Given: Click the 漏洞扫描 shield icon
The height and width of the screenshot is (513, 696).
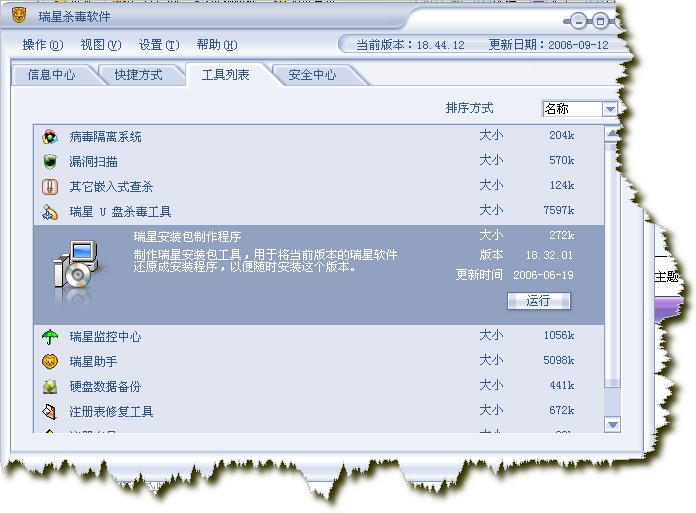Looking at the screenshot, I should coord(50,162).
